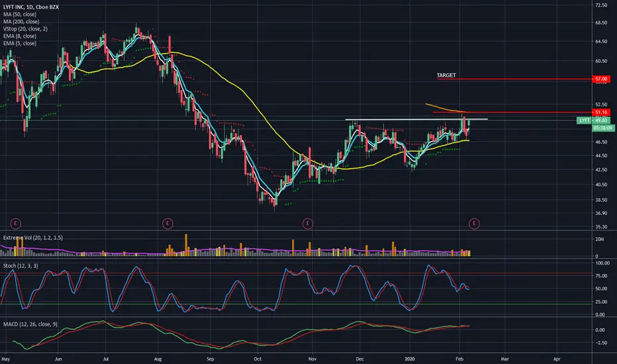Screen dimensions: 617x364
Task: Click the 75.00 stochastic axis value
Action: pos(602,276)
